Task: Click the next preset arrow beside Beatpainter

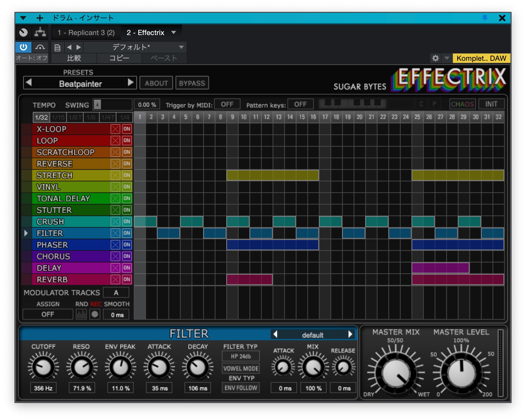Action: 131,83
